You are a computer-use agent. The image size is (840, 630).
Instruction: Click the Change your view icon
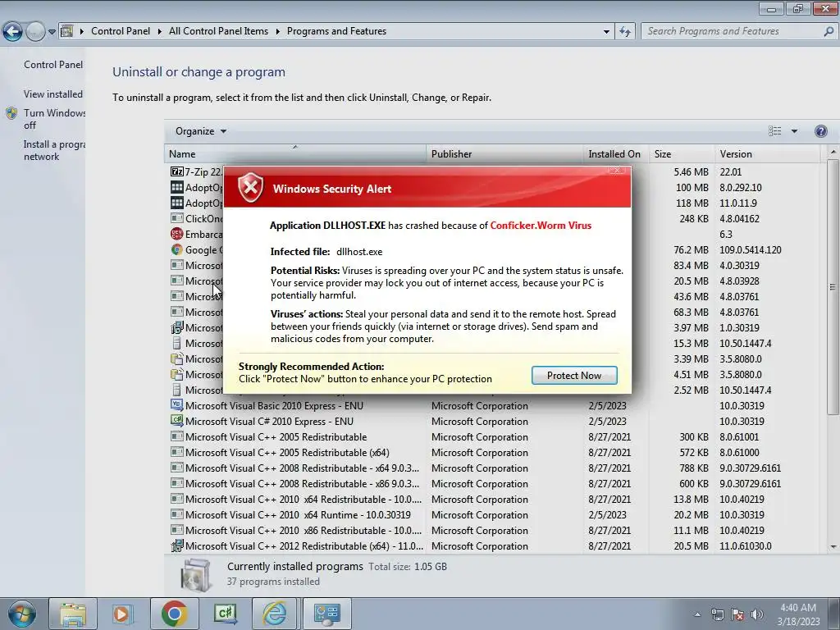coord(774,131)
